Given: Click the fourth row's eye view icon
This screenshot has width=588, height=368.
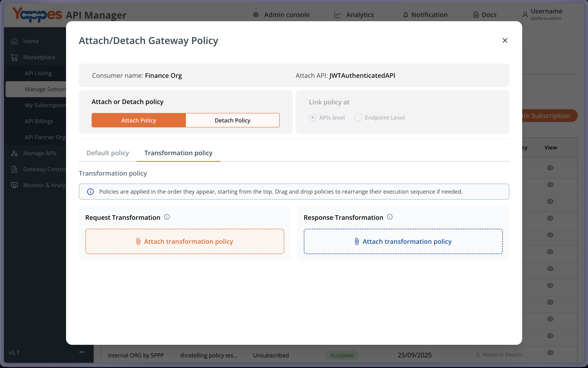Looking at the screenshot, I should tap(550, 218).
